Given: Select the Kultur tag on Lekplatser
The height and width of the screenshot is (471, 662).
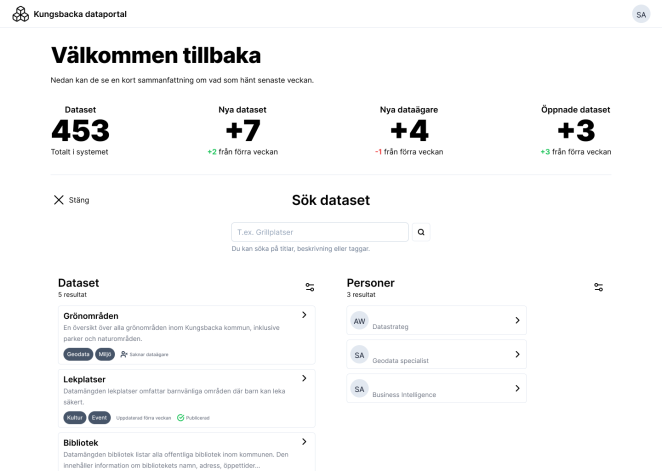Looking at the screenshot, I should 75,417.
